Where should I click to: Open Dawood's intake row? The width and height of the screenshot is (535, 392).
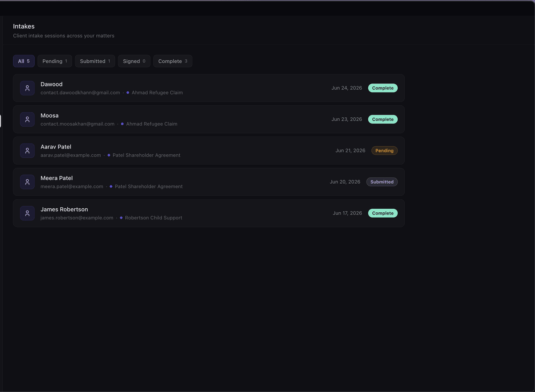tap(209, 88)
